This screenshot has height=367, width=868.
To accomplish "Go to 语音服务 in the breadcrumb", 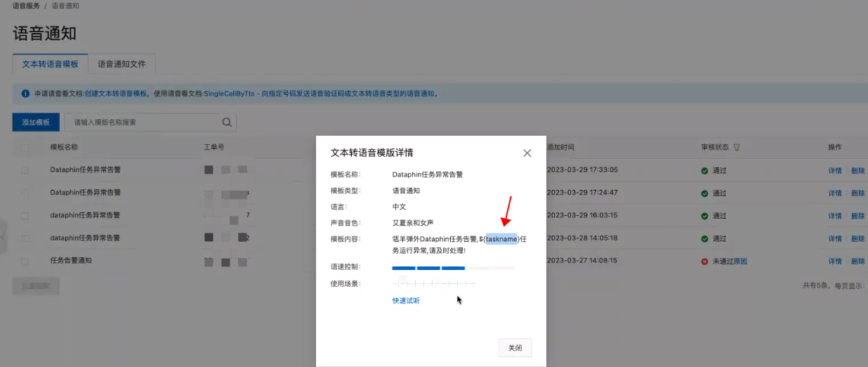I will pyautogui.click(x=25, y=6).
